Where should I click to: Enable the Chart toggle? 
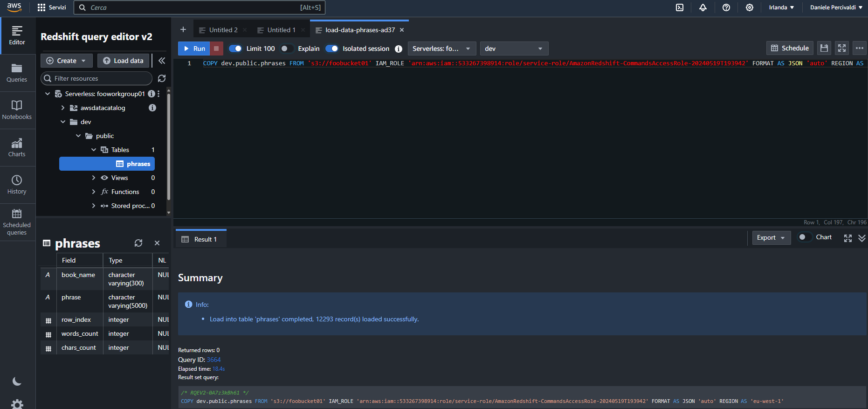coord(805,237)
